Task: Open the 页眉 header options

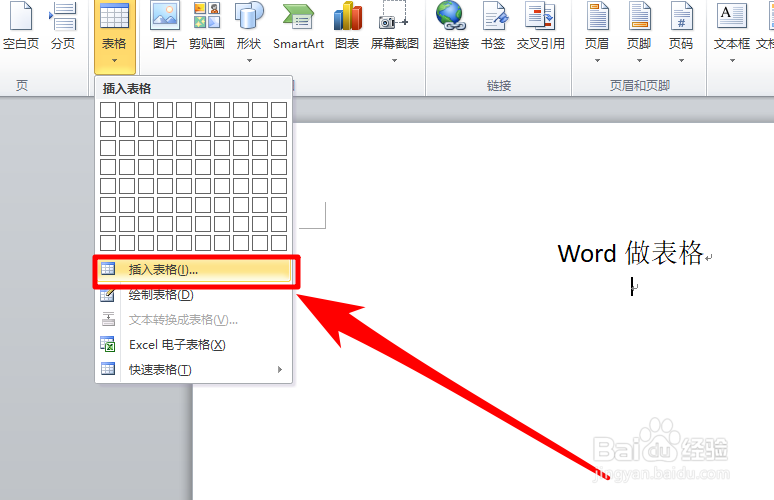Action: click(597, 30)
